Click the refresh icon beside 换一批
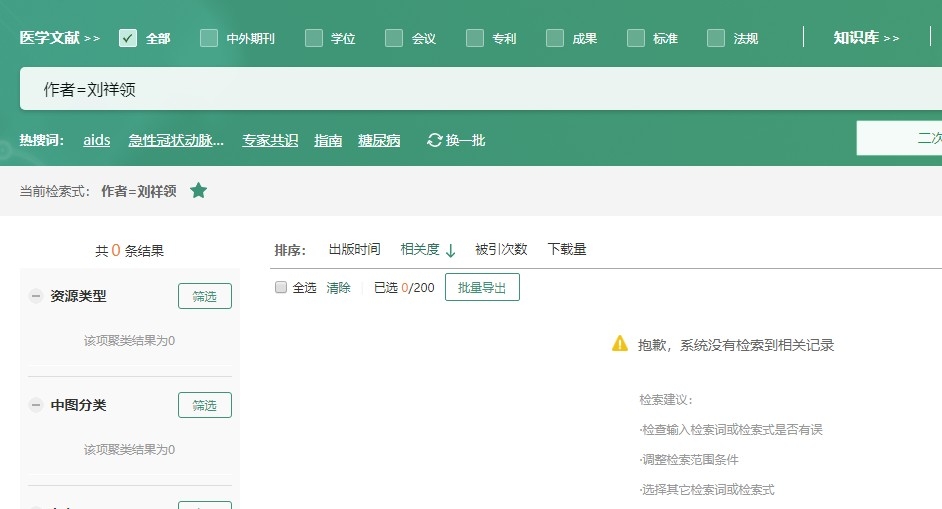 click(x=434, y=140)
